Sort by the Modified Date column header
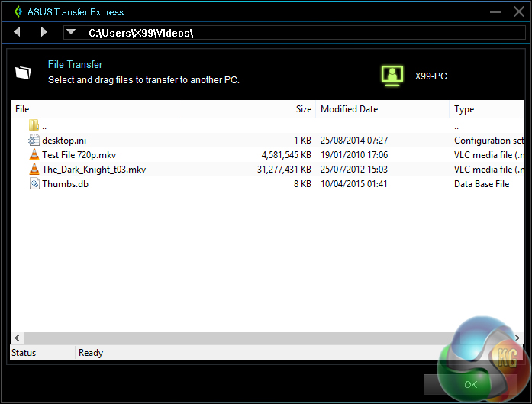This screenshot has height=404, width=532. pos(382,109)
